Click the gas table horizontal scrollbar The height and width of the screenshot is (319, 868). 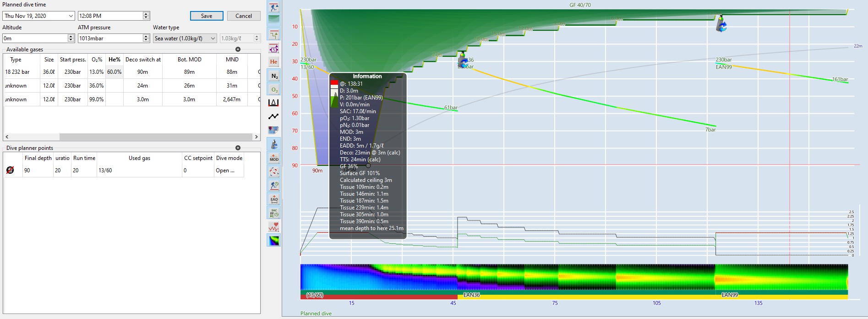156,137
